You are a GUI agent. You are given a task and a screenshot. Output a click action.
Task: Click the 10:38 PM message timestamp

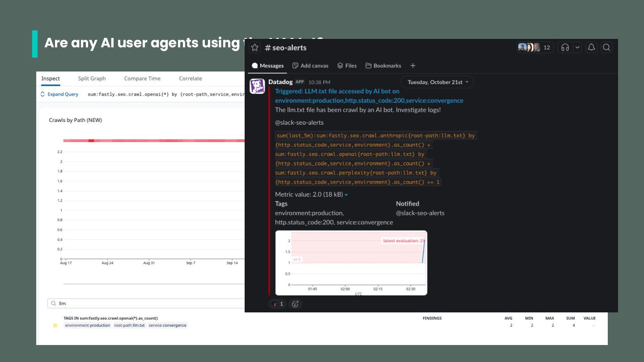[x=319, y=82]
